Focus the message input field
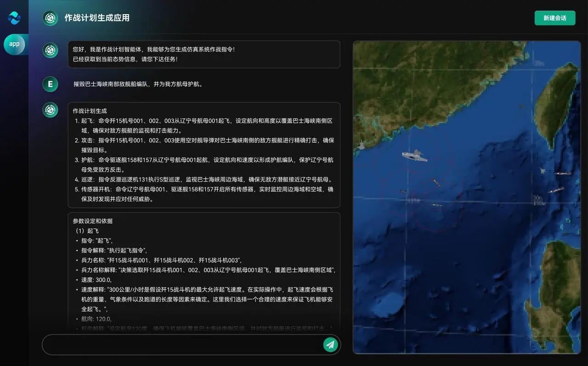 tap(184, 344)
